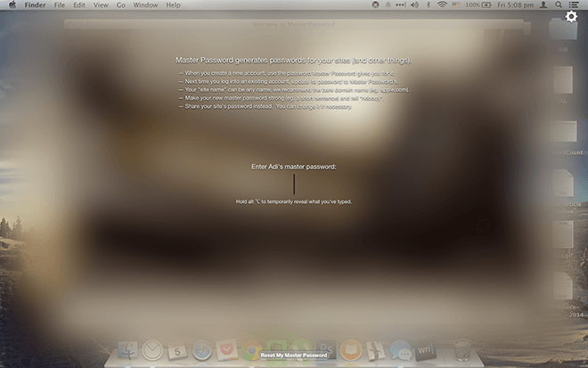Select the Adi folder on desktop
Viewport: 588px width, 368px height.
[x=563, y=34]
